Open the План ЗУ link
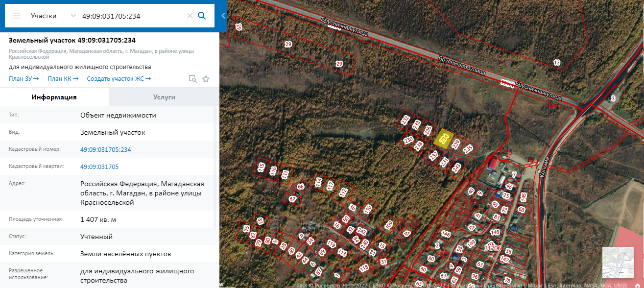This screenshot has height=288, width=644. (x=24, y=78)
